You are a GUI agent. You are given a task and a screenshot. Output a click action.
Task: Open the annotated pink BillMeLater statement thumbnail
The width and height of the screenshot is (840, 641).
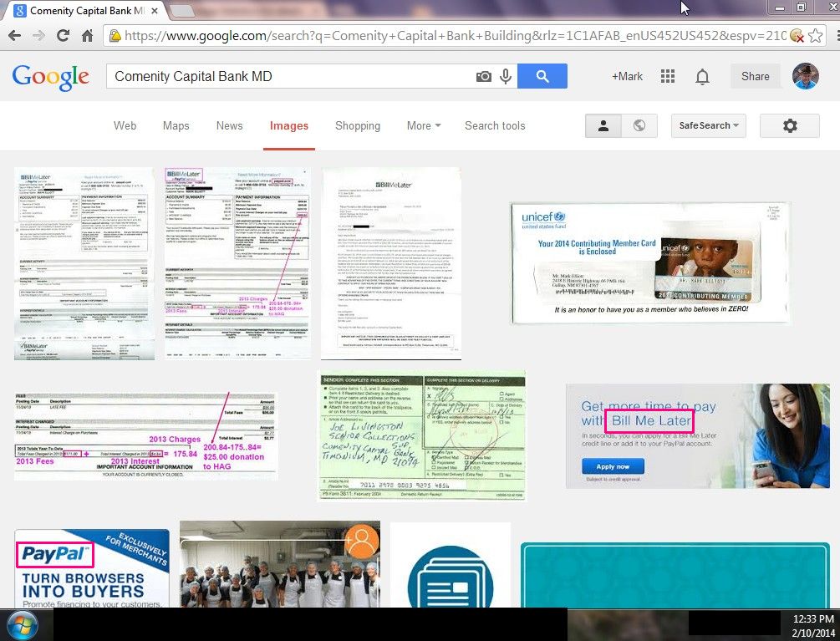pos(237,263)
